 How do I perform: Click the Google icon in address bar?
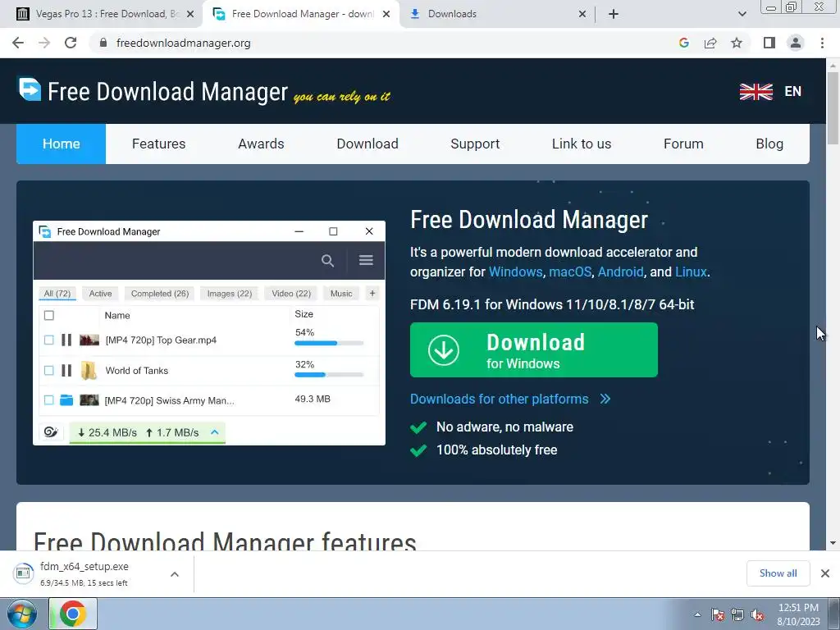683,43
